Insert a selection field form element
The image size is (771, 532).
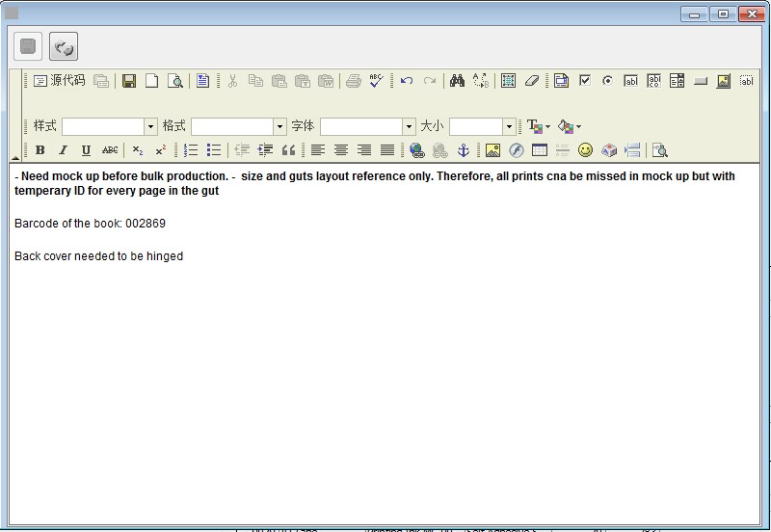pyautogui.click(x=678, y=81)
